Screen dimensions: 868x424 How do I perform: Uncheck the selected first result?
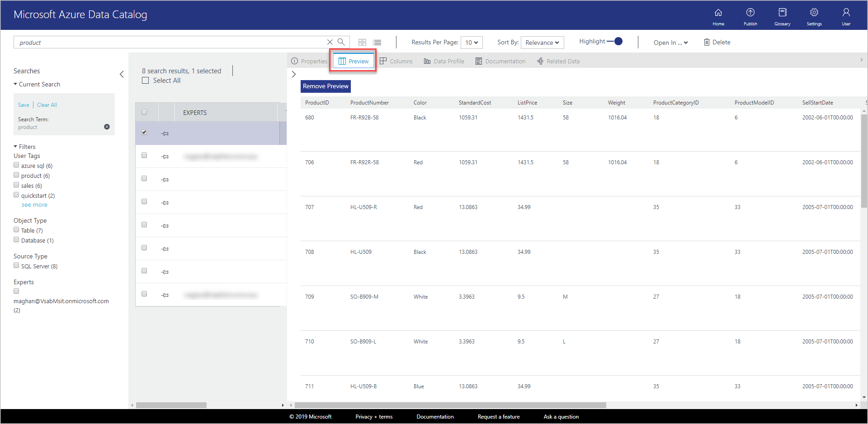coord(144,133)
